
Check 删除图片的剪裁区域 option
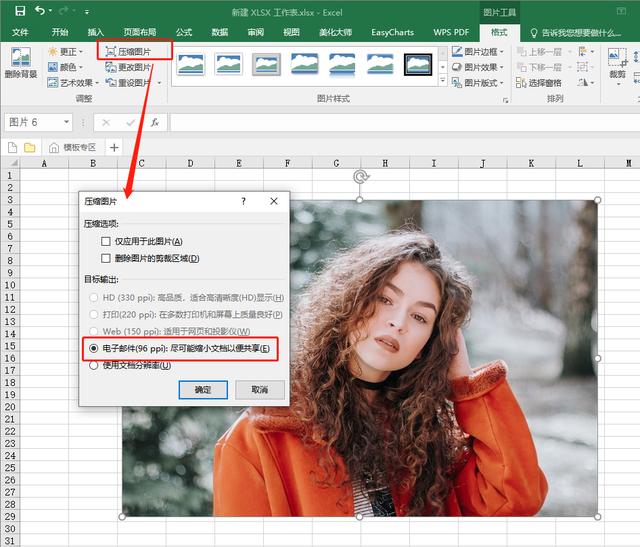point(106,258)
